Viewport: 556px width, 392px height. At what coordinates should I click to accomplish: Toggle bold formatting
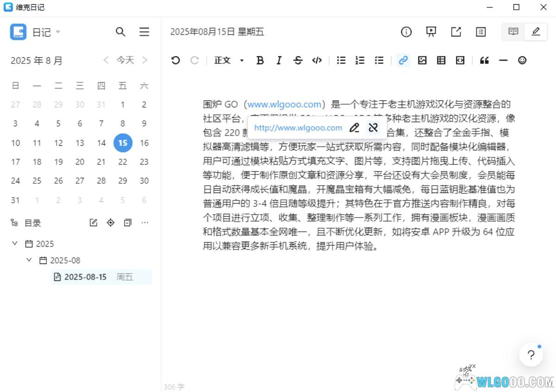[260, 60]
